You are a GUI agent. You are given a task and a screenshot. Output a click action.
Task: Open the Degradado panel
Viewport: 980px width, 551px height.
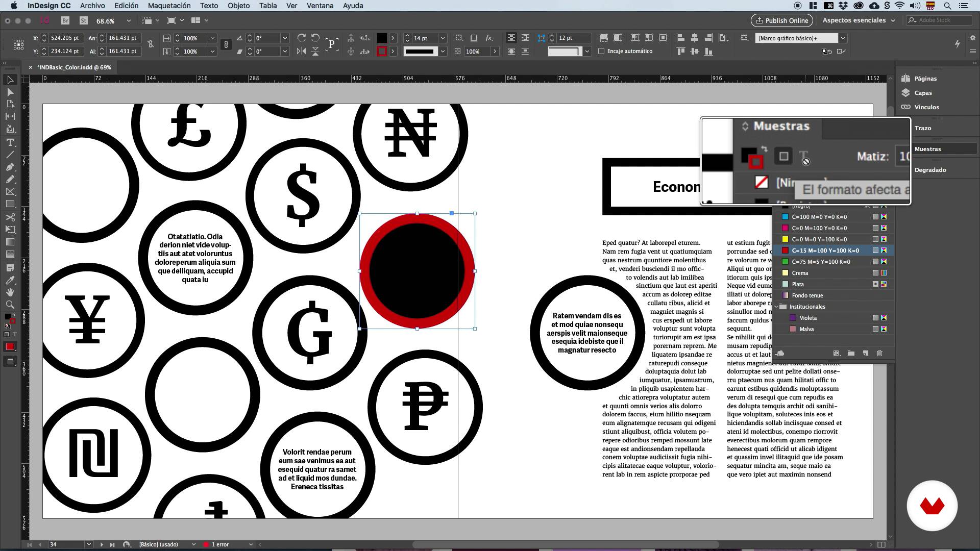point(930,170)
